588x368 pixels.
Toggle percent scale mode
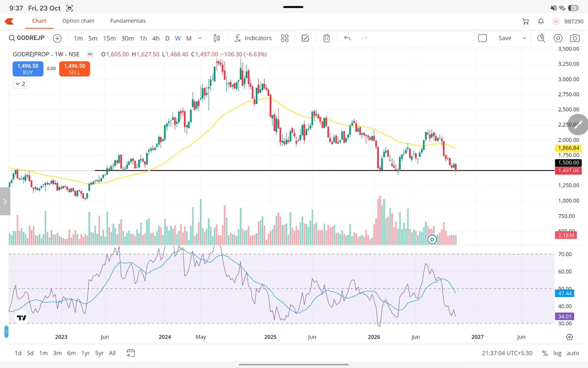coord(545,353)
